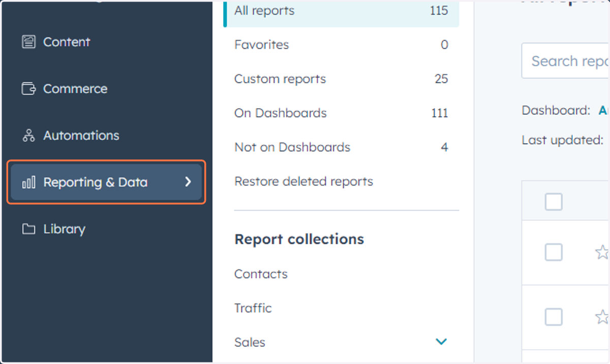Click the Report collections heading
610x364 pixels.
299,239
